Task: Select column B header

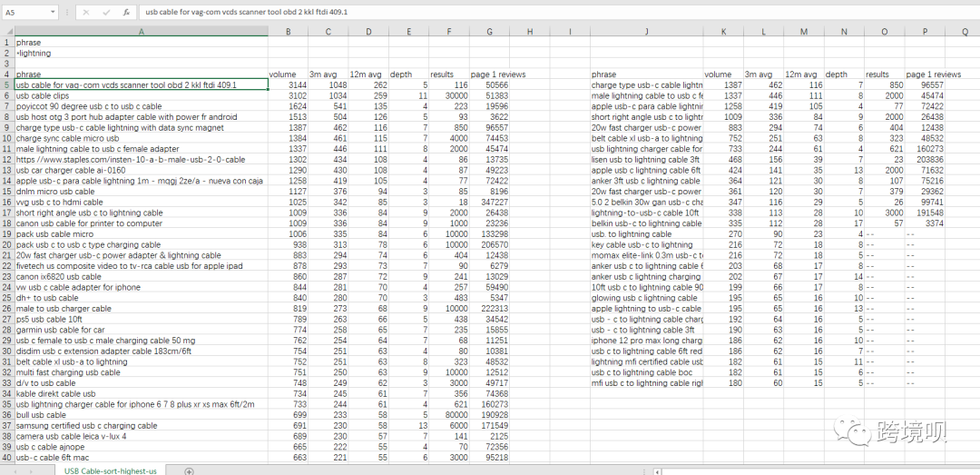Action: 289,31
